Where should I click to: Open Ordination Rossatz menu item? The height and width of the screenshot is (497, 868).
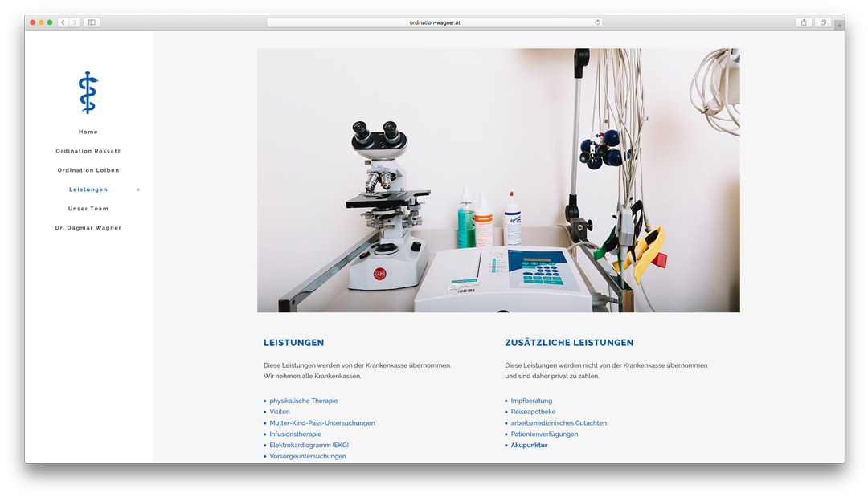(x=88, y=151)
